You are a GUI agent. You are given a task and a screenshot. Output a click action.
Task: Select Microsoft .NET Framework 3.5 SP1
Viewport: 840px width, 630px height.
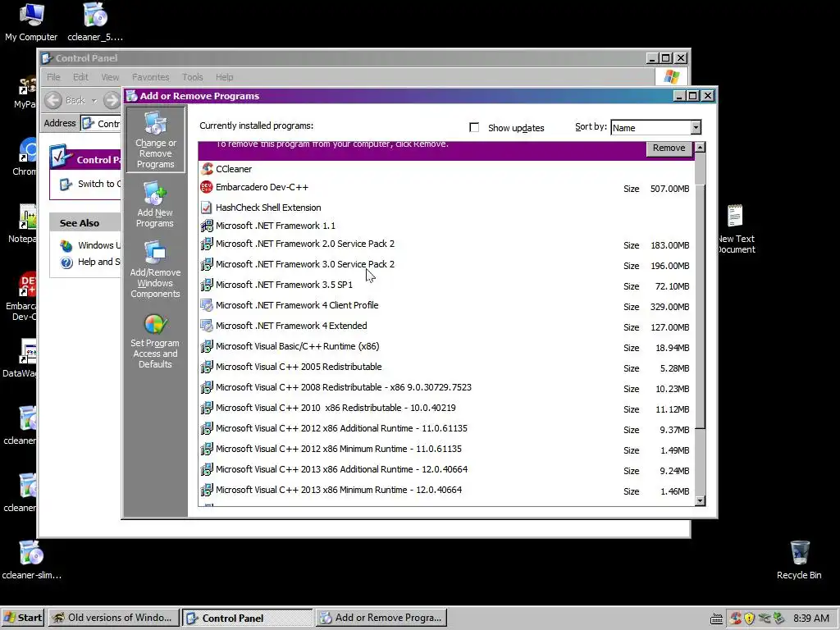446,285
